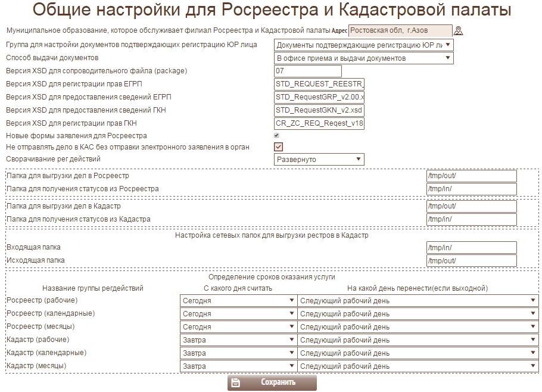
Task: Click the package XSD version field
Action: coord(307,71)
